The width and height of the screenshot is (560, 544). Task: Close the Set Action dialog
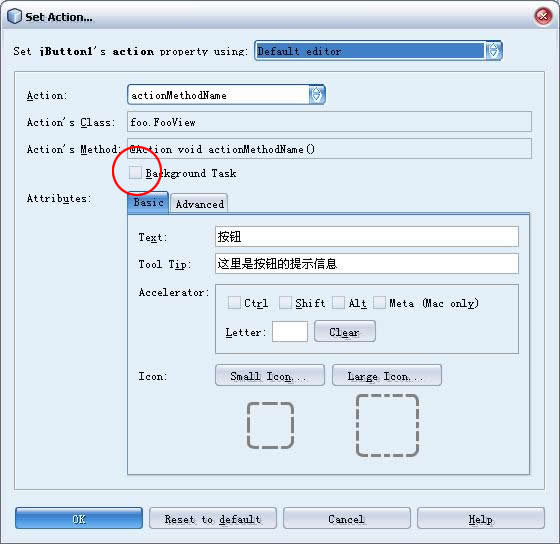click(x=543, y=16)
